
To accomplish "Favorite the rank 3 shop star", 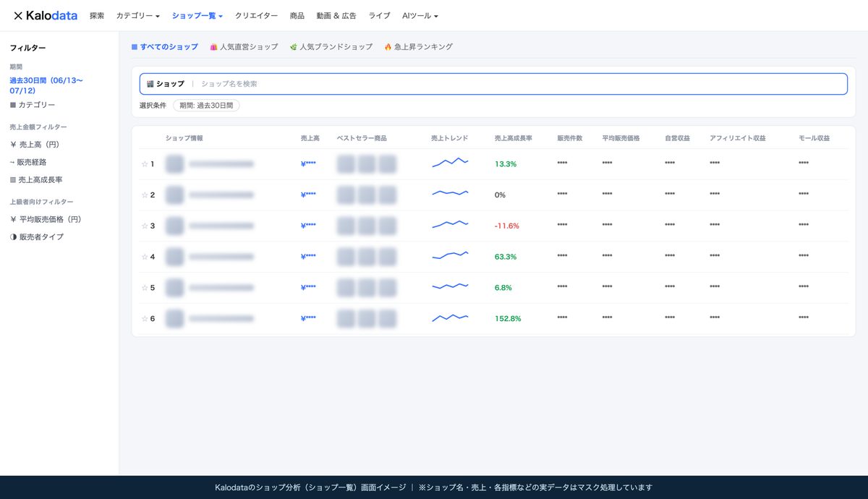I will tap(145, 226).
